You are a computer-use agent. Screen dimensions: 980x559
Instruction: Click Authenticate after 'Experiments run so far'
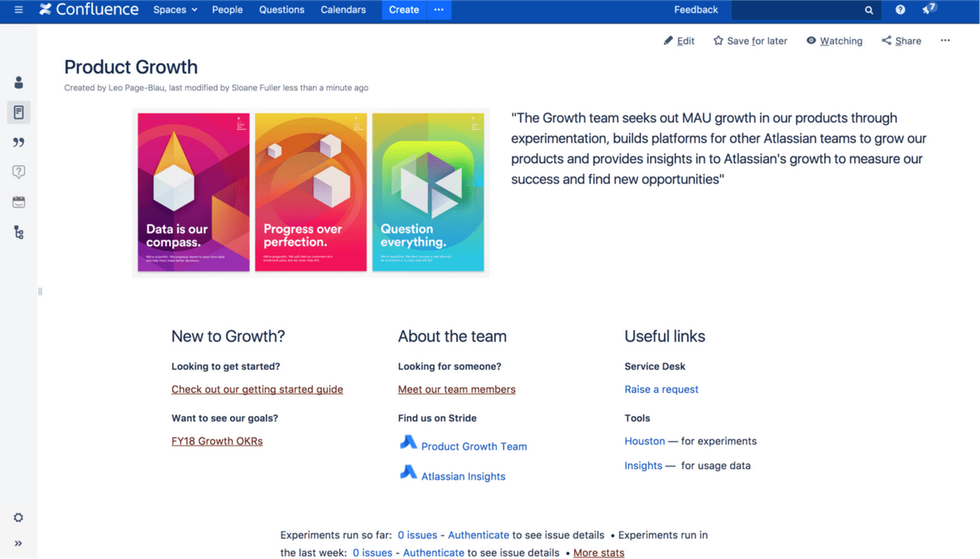pyautogui.click(x=479, y=535)
